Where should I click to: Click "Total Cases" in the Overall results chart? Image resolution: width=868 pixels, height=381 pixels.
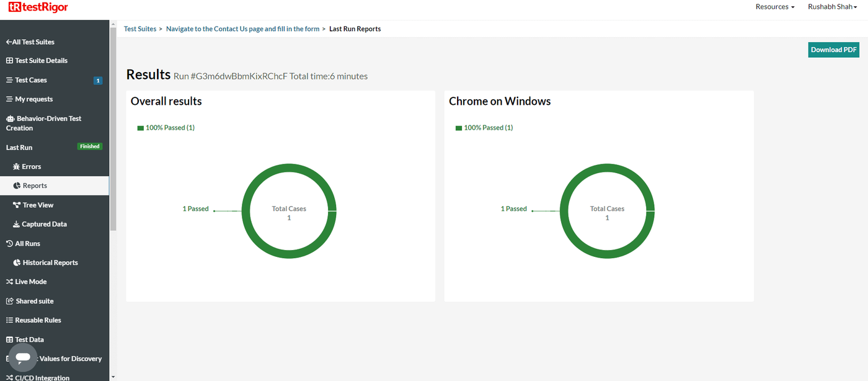(289, 209)
